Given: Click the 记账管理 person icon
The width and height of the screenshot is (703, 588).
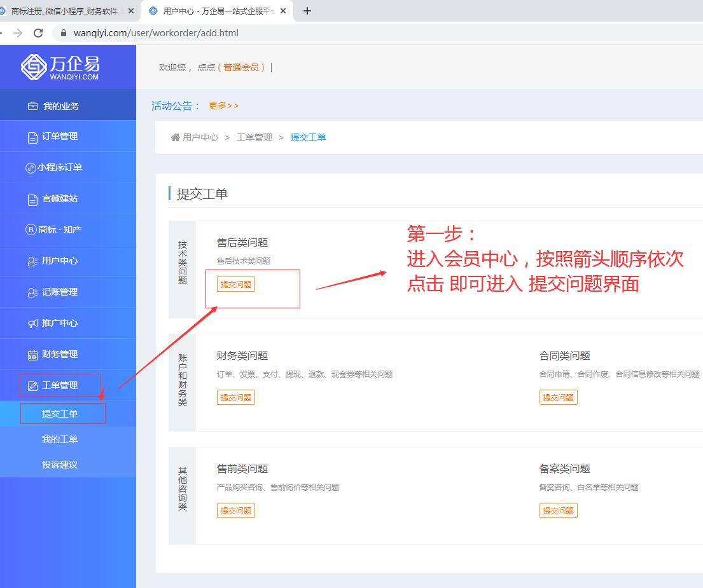Looking at the screenshot, I should point(32,292).
